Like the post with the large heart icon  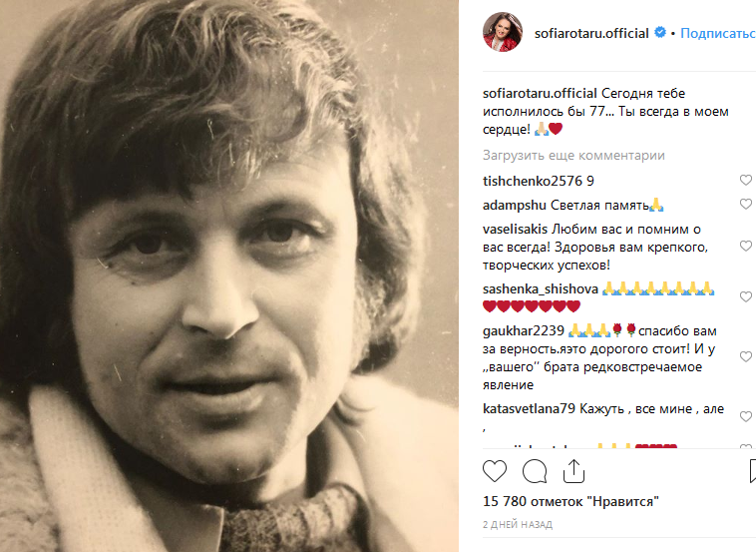click(x=495, y=470)
